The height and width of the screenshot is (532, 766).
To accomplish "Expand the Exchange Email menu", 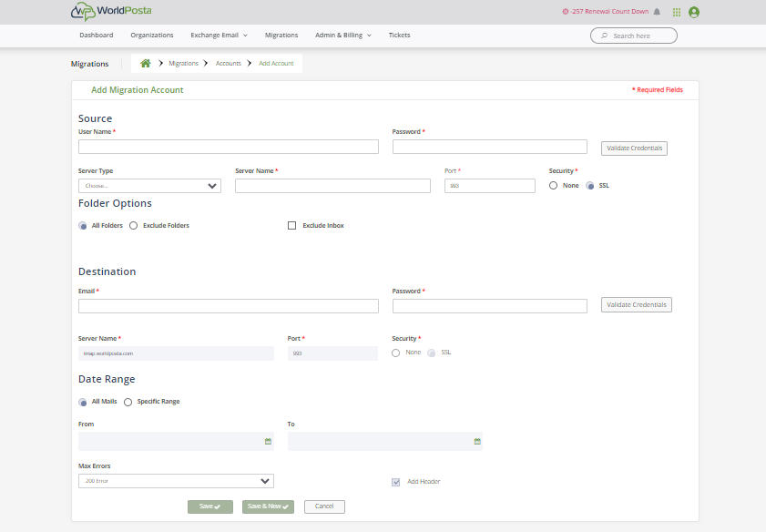I will [x=219, y=36].
